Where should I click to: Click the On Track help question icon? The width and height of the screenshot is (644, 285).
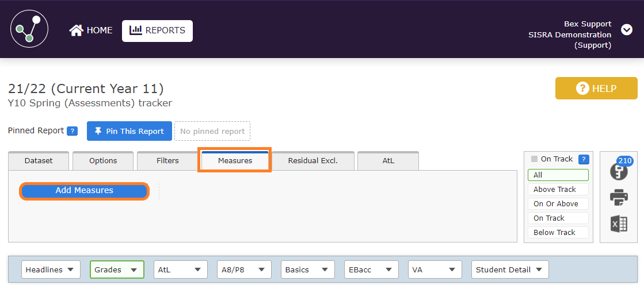click(x=583, y=159)
